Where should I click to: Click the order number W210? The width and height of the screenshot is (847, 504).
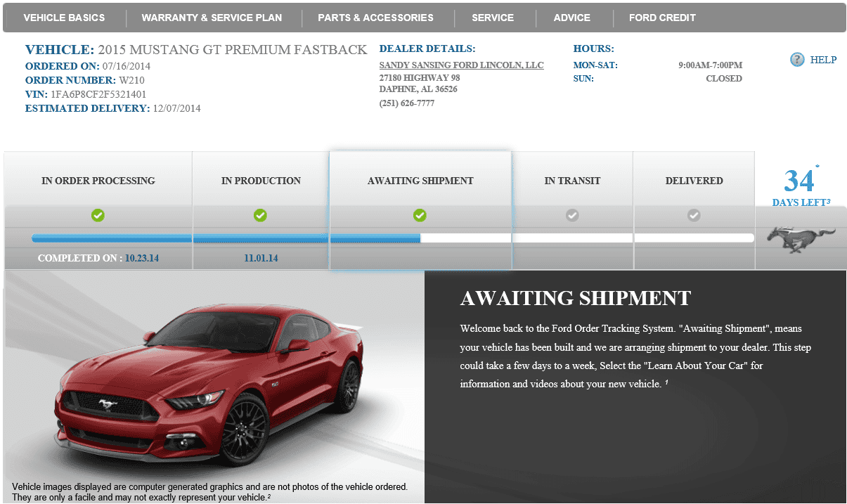(132, 80)
